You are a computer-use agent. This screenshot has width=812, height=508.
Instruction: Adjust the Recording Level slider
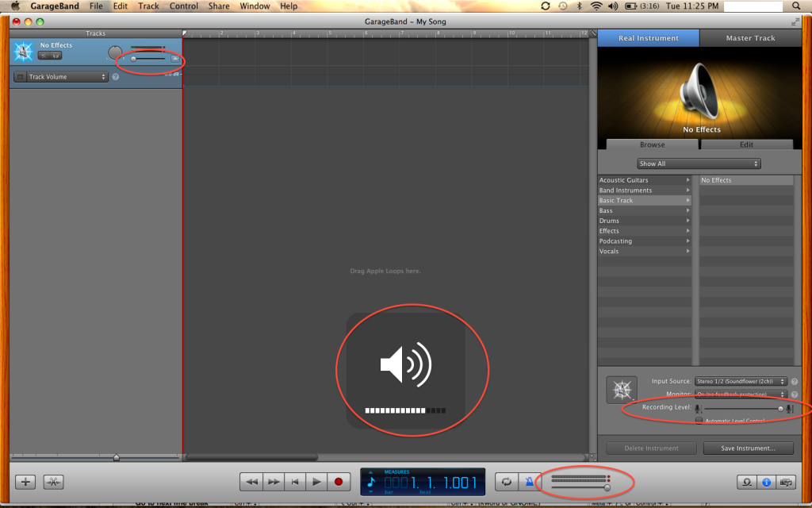click(743, 409)
